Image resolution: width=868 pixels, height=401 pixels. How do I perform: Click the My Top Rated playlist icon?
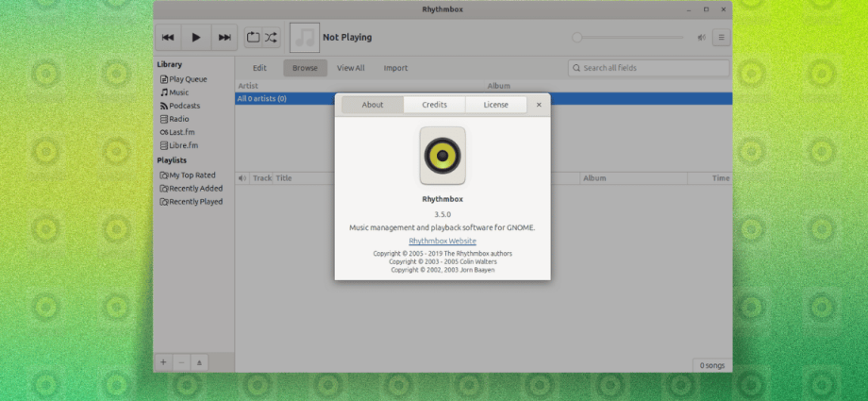pos(164,175)
